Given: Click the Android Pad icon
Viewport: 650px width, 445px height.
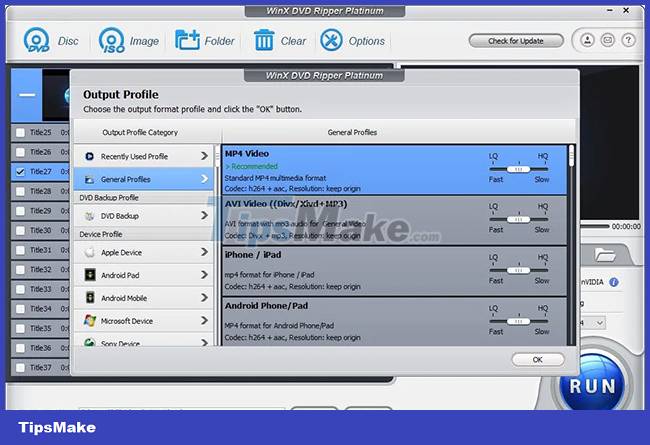Looking at the screenshot, I should click(x=90, y=275).
